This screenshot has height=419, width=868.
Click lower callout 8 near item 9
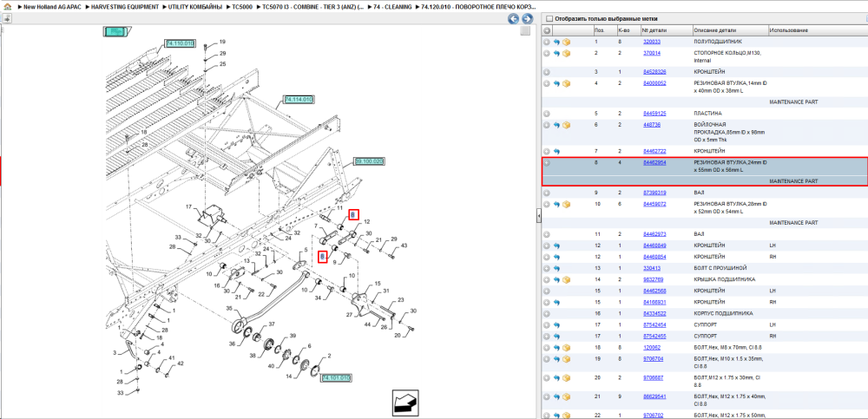323,257
